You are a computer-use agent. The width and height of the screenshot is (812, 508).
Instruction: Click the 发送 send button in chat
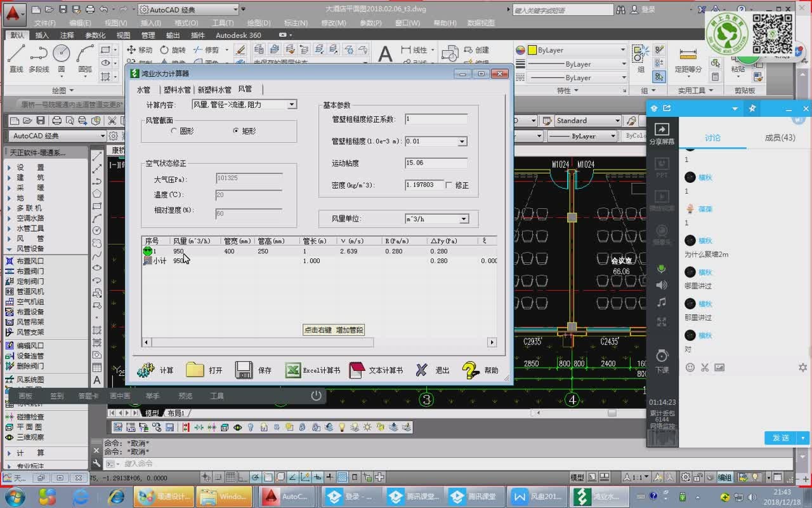click(x=781, y=438)
